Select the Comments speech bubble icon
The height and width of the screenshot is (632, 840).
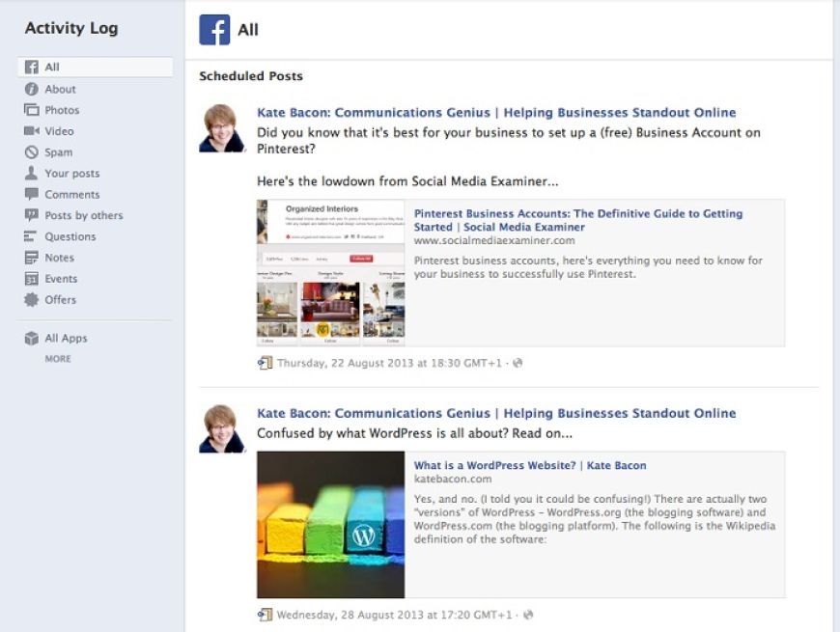[x=31, y=195]
